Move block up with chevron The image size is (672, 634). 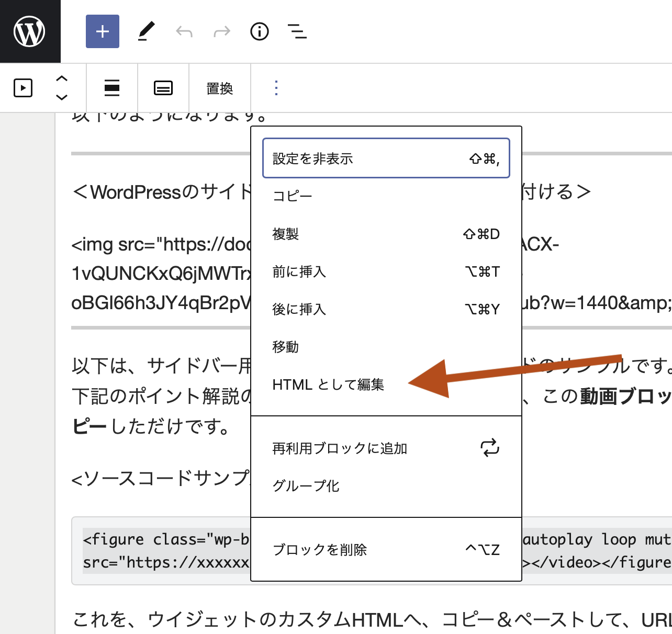[x=62, y=78]
